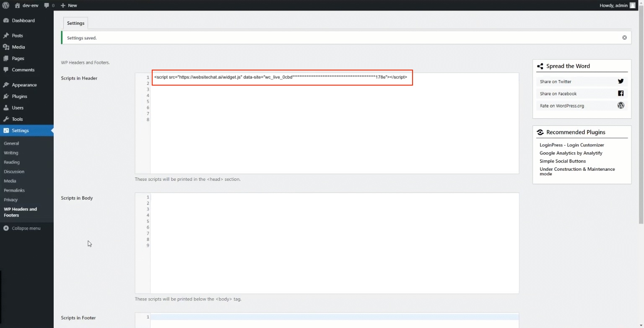This screenshot has height=328, width=644.
Task: Open LoginPress - Login Customizer link
Action: [572, 145]
